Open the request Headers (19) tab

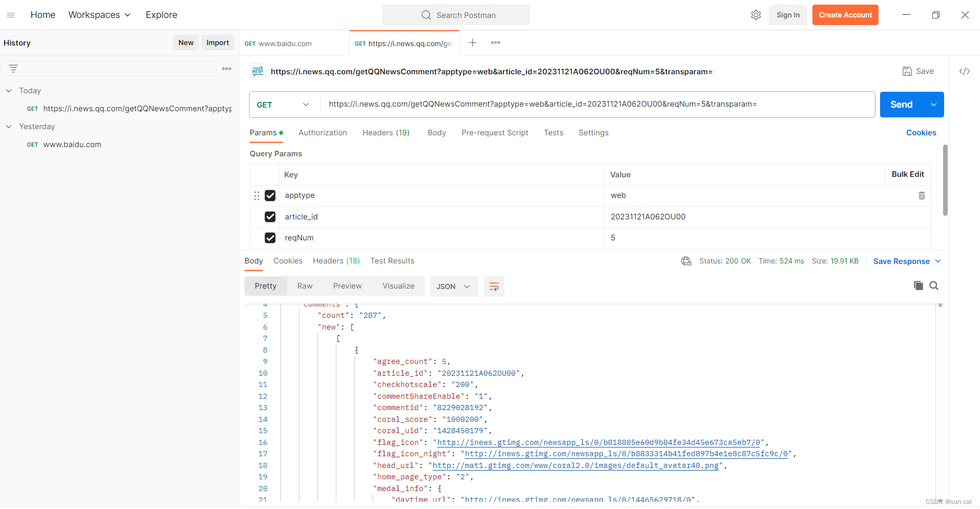pos(386,133)
